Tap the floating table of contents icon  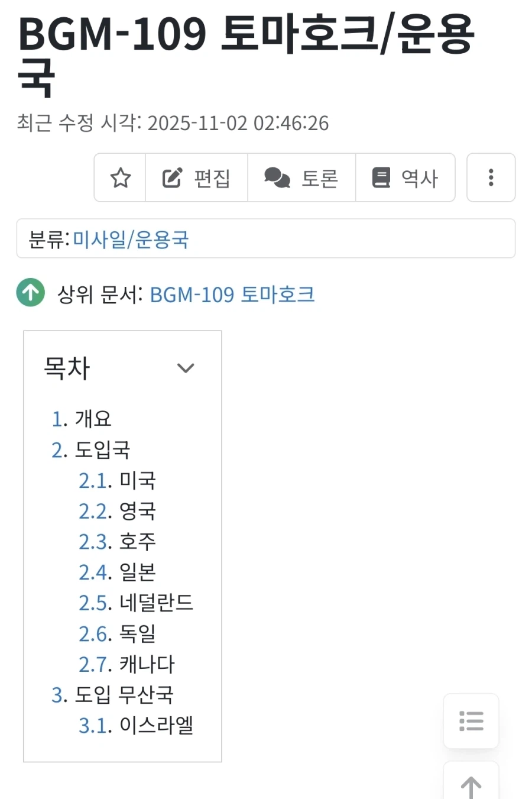[471, 721]
